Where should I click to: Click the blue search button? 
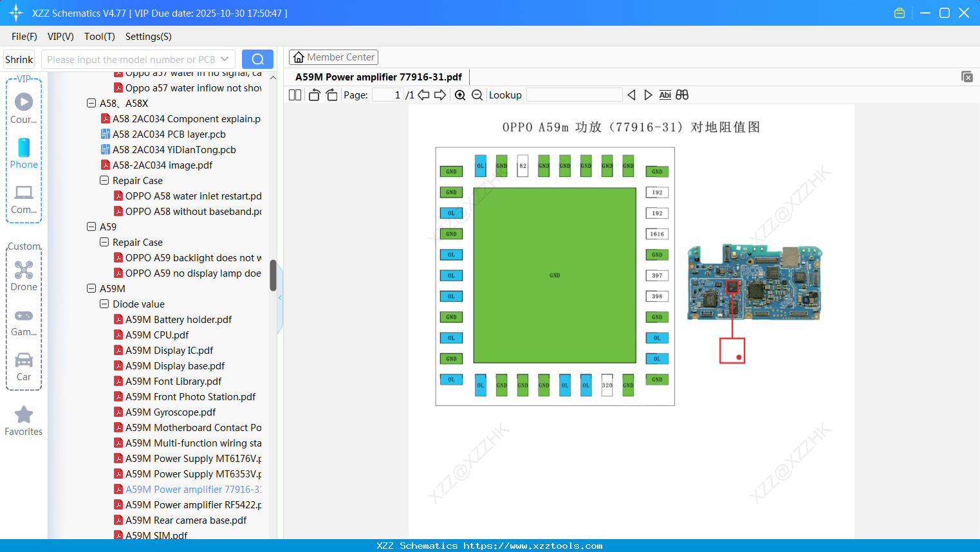[x=257, y=59]
